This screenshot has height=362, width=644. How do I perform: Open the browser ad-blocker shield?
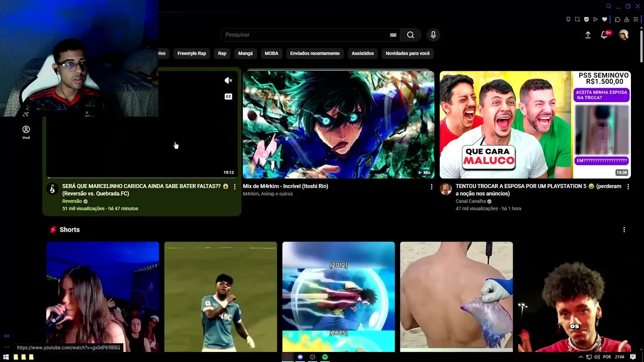coord(586,20)
